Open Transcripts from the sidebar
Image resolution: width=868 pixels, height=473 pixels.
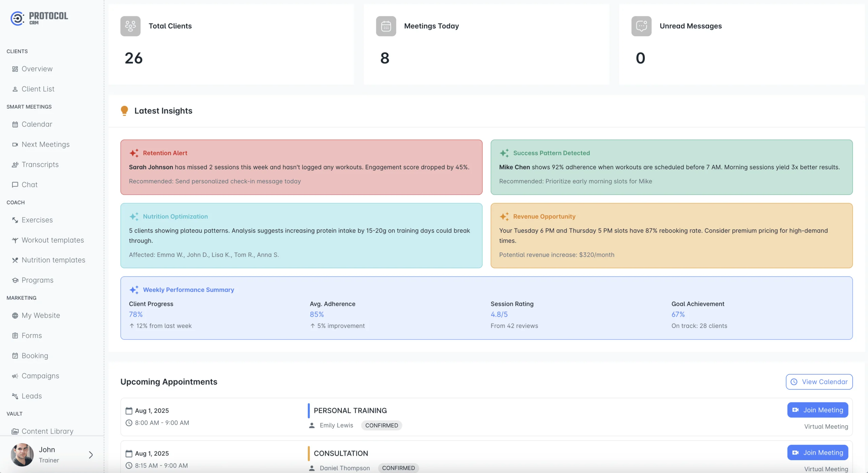(x=40, y=164)
